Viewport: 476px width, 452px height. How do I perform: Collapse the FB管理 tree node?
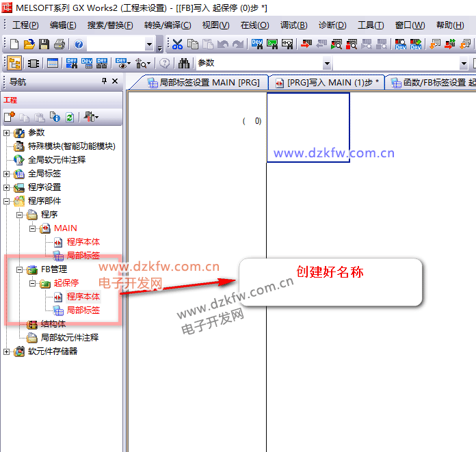[20, 269]
